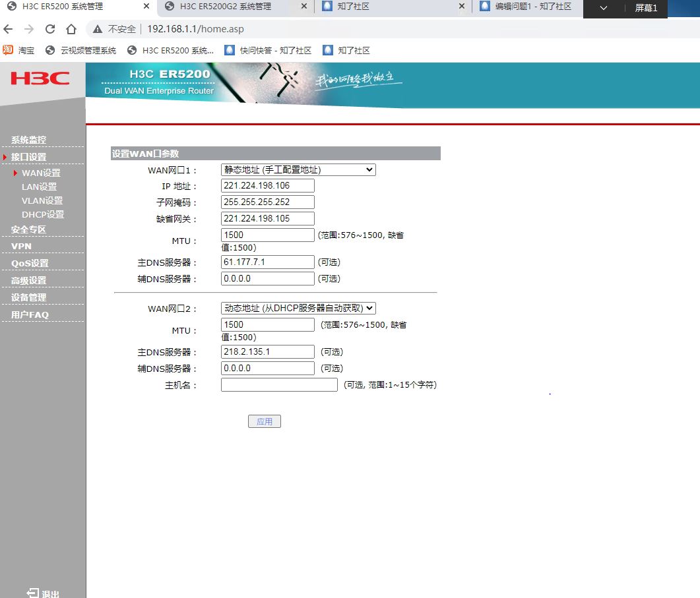Close the H3C ER5200G2 tab
This screenshot has width=700, height=598.
(x=304, y=6)
